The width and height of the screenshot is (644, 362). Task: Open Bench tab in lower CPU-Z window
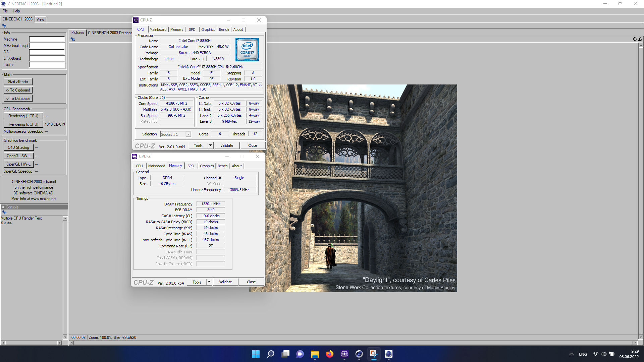(x=222, y=166)
